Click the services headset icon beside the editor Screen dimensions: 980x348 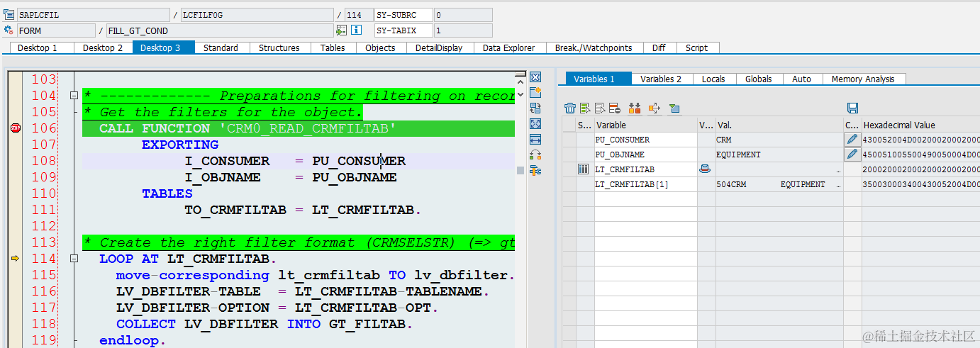click(x=535, y=155)
